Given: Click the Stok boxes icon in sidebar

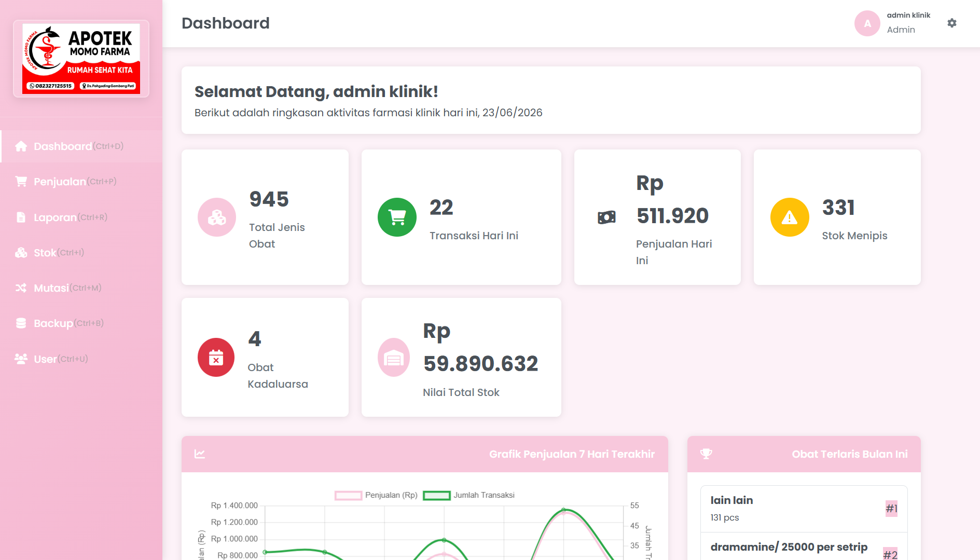Looking at the screenshot, I should 21,253.
